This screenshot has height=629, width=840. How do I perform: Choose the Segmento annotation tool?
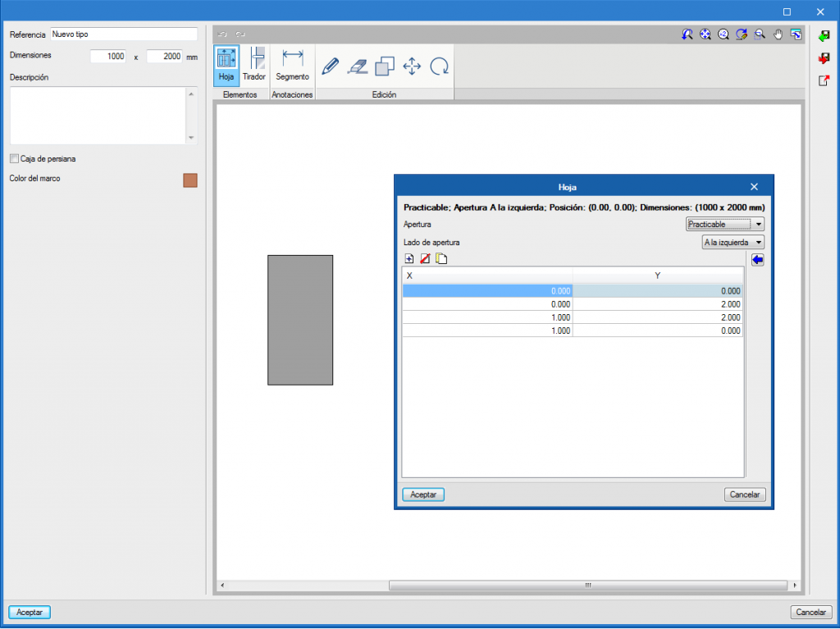[x=293, y=66]
